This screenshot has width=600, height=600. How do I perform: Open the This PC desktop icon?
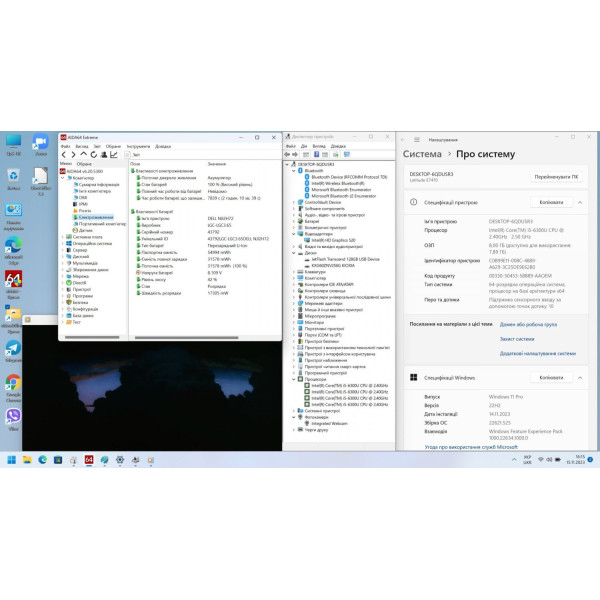[x=13, y=145]
